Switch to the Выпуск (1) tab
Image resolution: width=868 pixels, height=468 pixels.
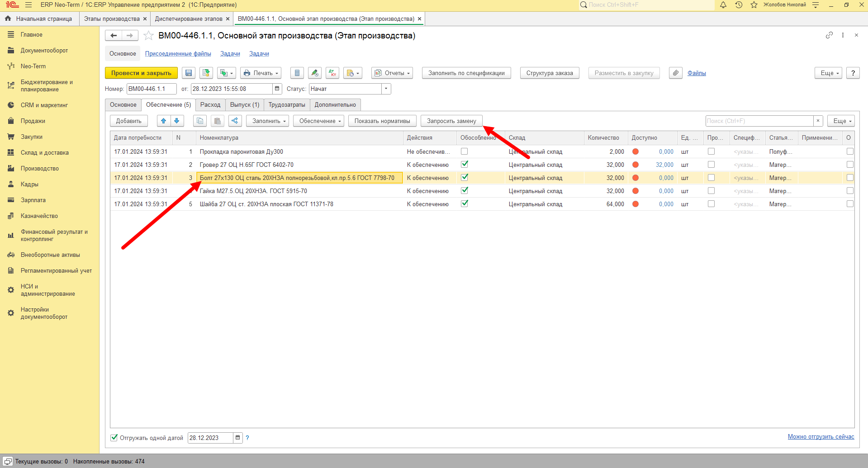(245, 104)
